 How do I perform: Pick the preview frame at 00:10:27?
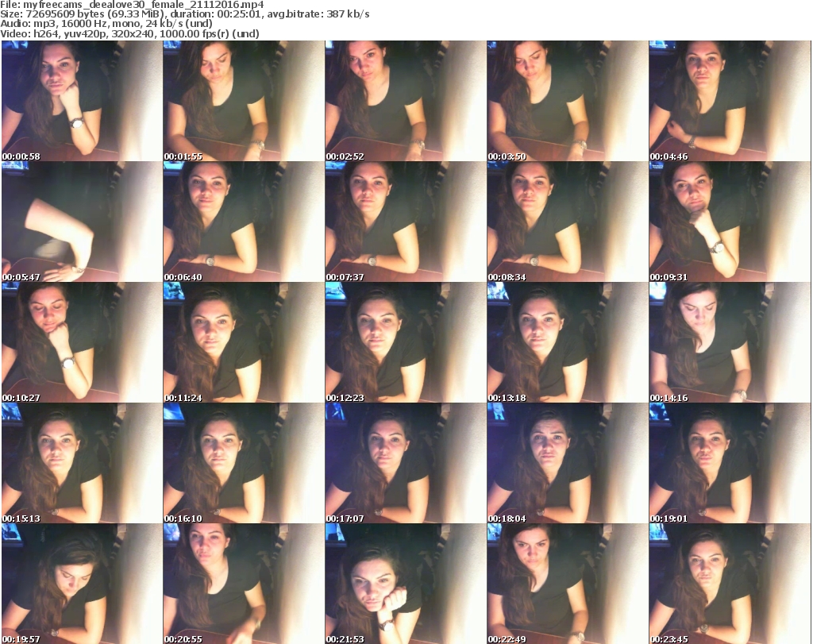tap(82, 343)
